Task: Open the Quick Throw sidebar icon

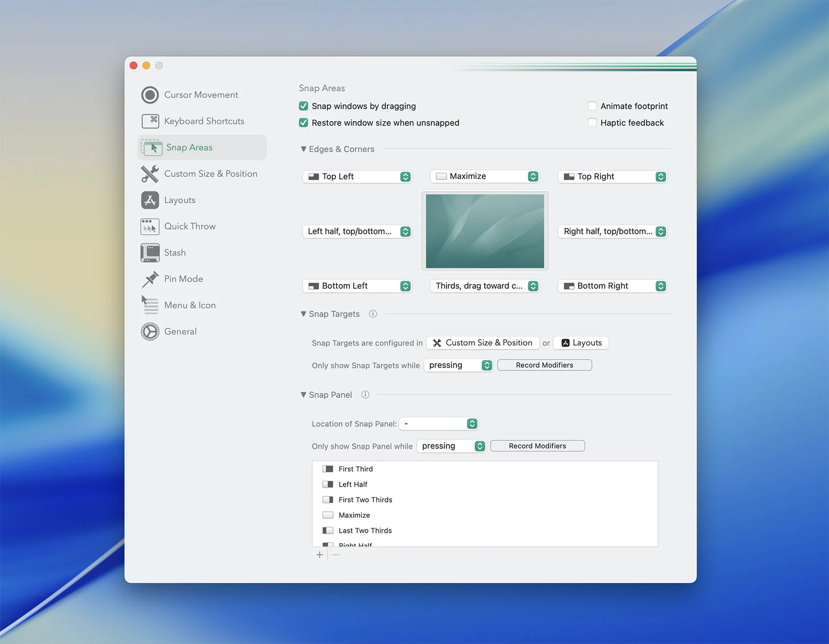Action: [150, 226]
